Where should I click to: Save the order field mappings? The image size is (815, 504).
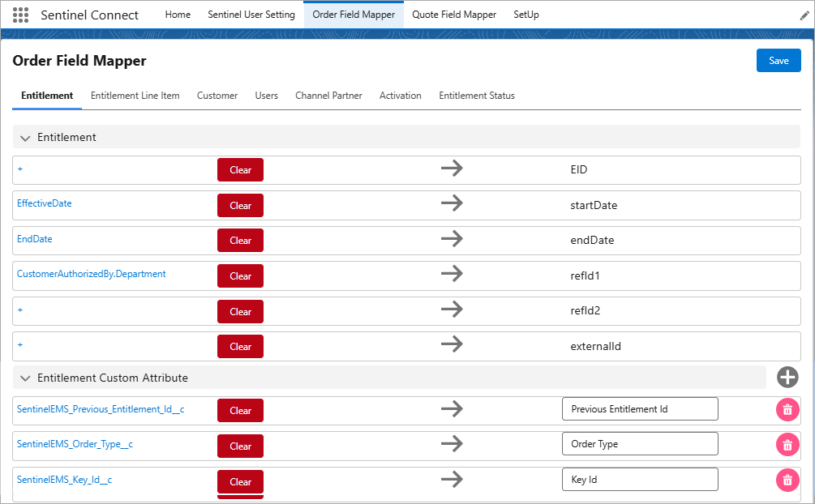pos(779,61)
